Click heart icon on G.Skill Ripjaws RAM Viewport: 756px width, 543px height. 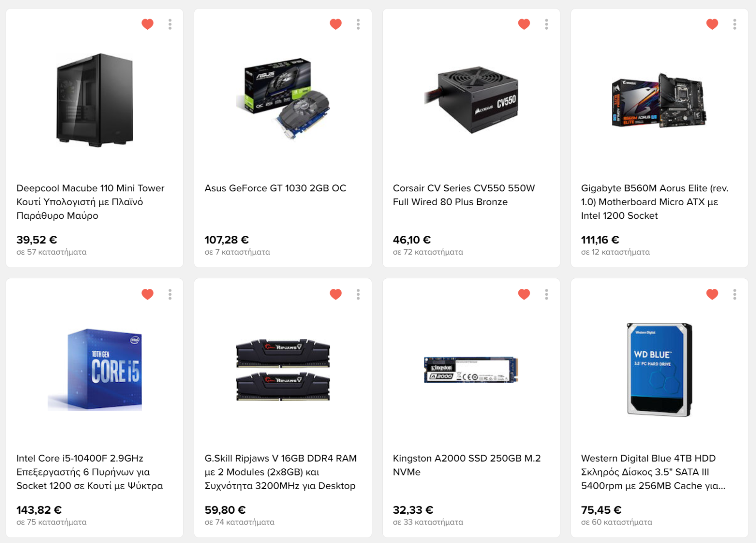point(335,294)
